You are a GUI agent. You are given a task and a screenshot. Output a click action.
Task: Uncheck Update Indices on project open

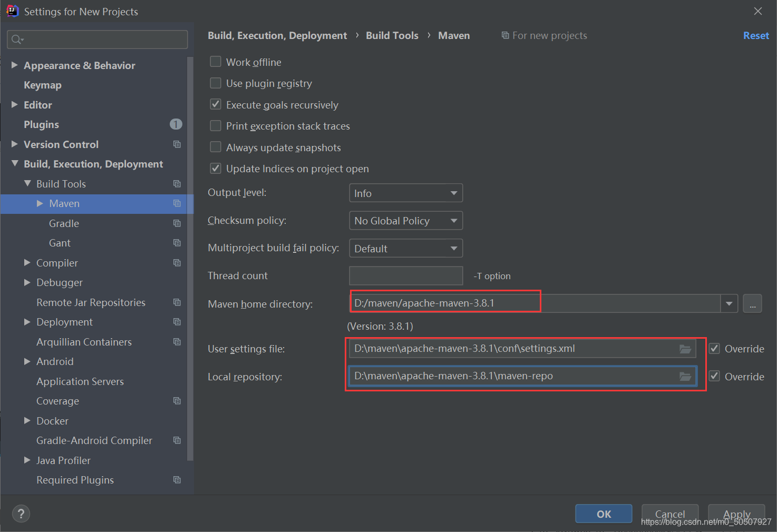point(216,169)
